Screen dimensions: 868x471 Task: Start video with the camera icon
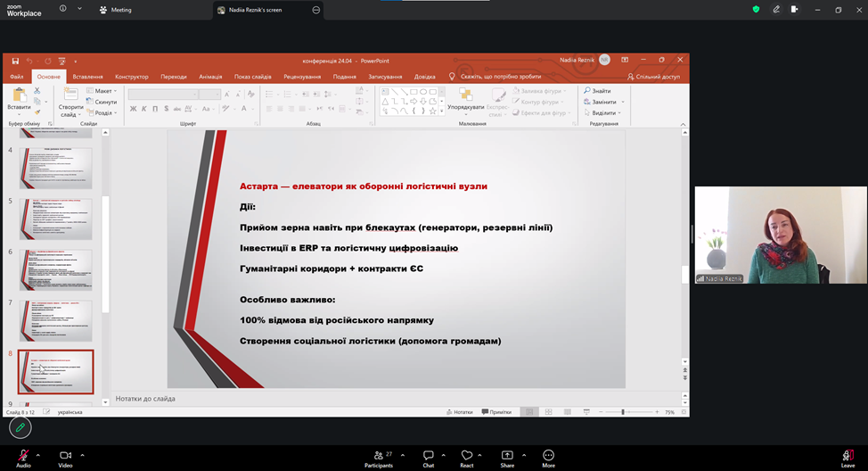click(x=65, y=455)
